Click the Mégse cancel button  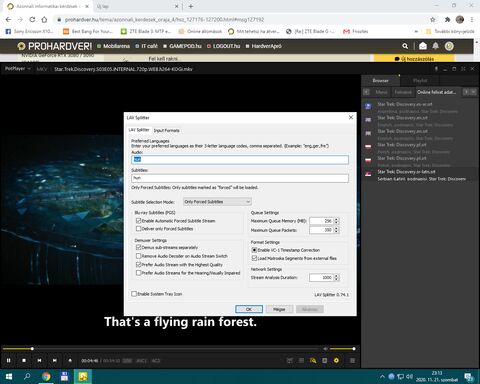(279, 309)
